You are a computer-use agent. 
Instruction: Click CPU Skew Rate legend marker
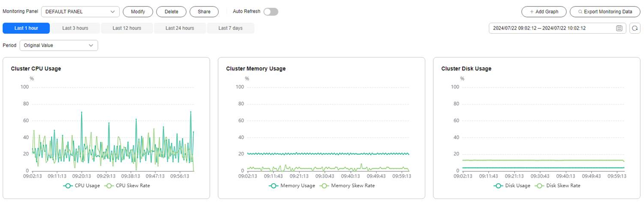(109, 186)
